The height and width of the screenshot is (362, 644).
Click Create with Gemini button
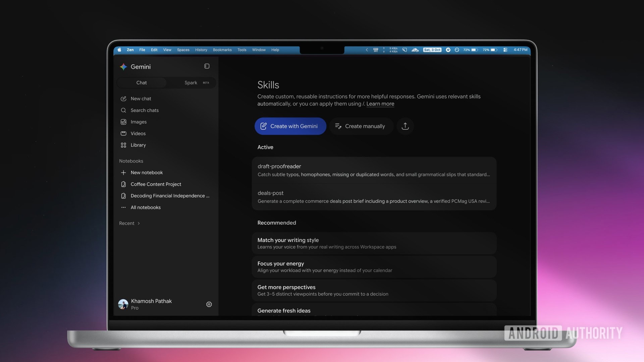(290, 126)
